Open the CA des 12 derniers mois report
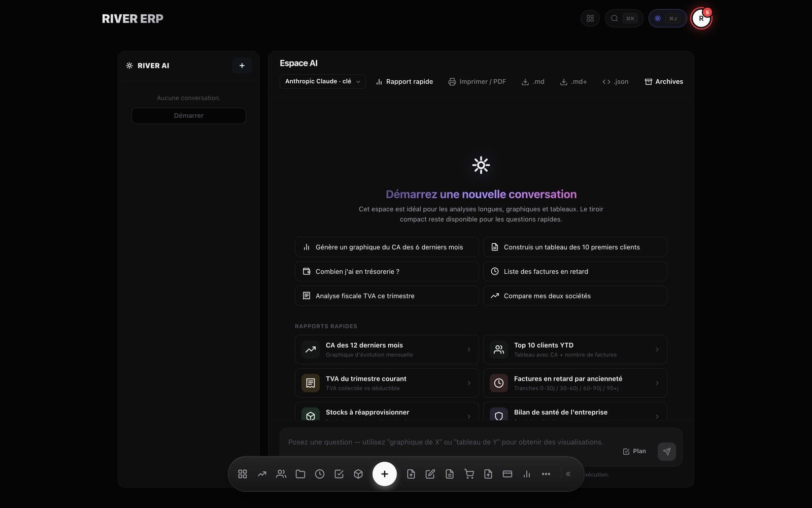812x508 pixels. pos(387,350)
